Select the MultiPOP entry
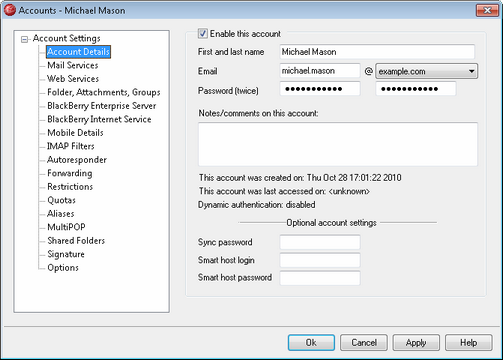The height and width of the screenshot is (360, 503). point(66,227)
